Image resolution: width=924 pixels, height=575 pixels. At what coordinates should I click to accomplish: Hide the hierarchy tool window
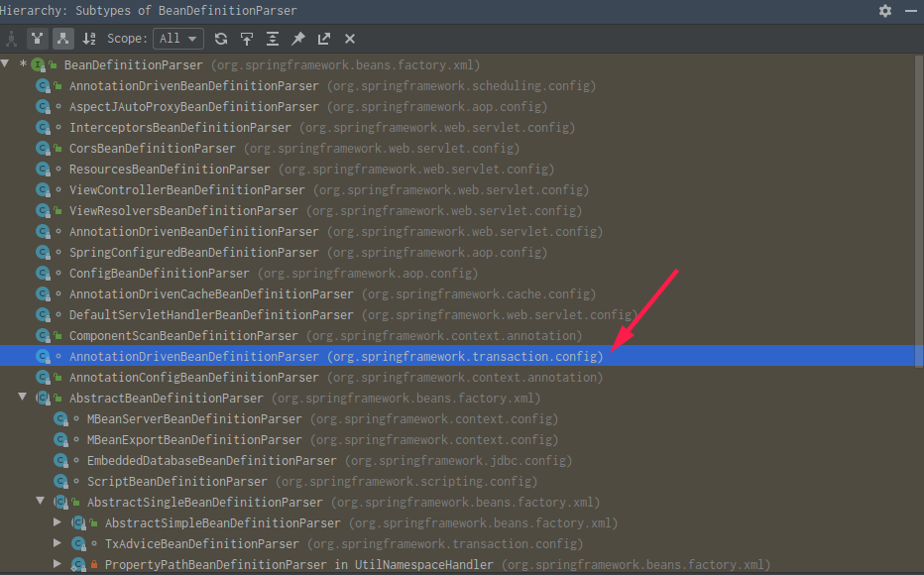tap(911, 11)
